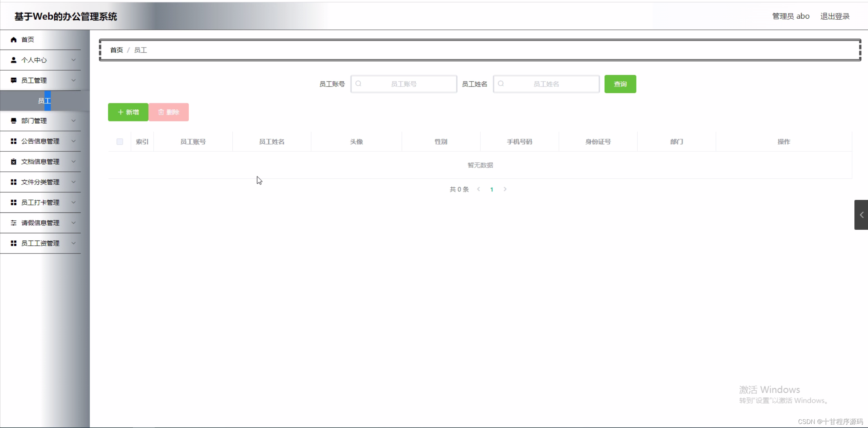
Task: Toggle the select-all checkbox in table header
Action: [x=119, y=142]
